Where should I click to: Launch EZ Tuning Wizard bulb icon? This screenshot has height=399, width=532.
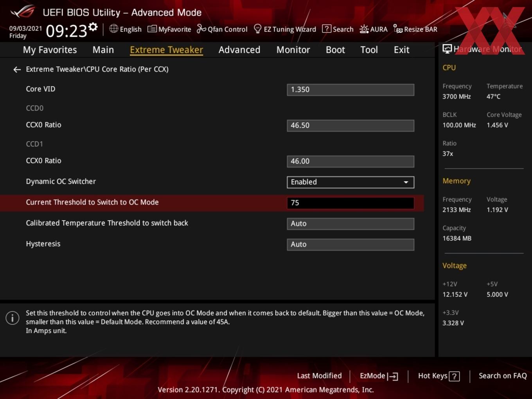(x=257, y=29)
